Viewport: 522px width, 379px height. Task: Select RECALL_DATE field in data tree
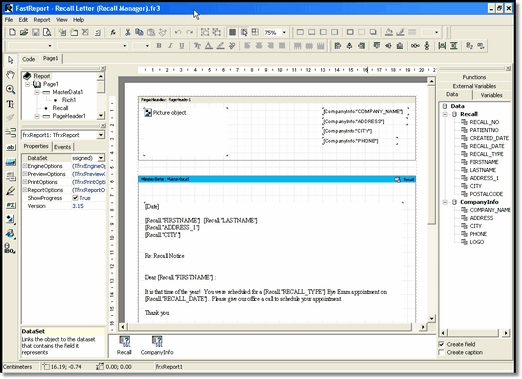487,146
